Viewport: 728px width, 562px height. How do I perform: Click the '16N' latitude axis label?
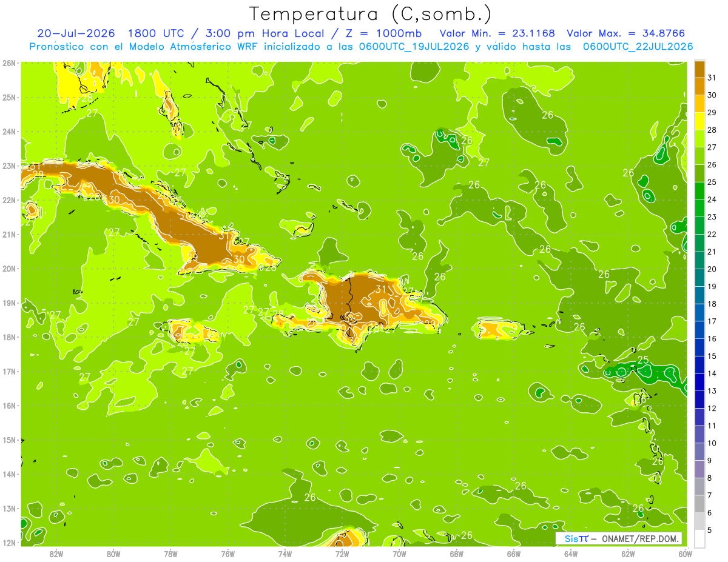[x=8, y=406]
